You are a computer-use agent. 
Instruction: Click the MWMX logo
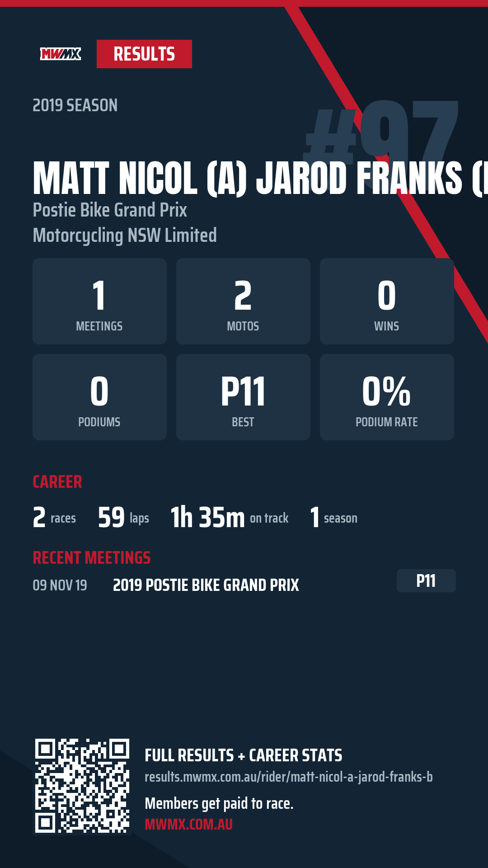pyautogui.click(x=61, y=54)
